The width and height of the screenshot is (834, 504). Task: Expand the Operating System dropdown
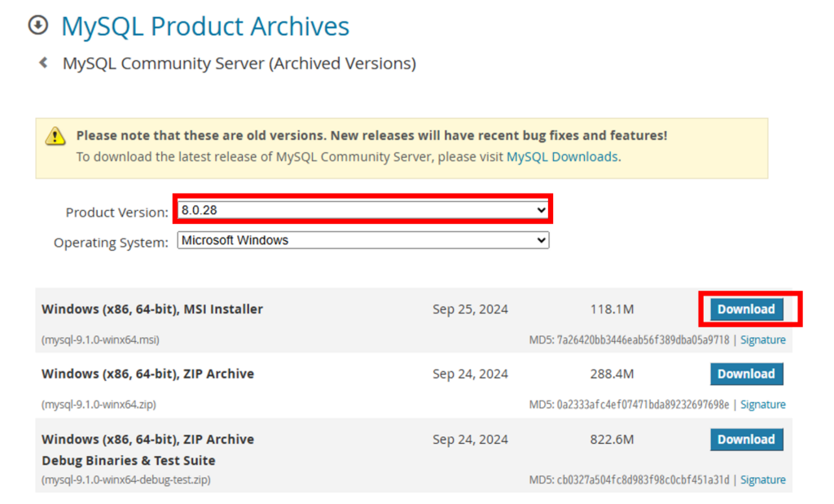pos(363,241)
